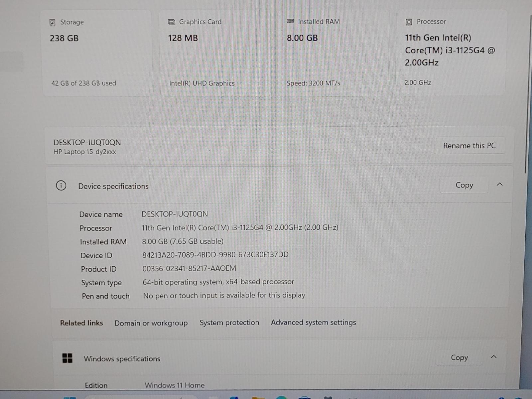532x399 pixels.
Task: Click the "2.00 GHz" speed in Processor card
Action: coord(418,82)
